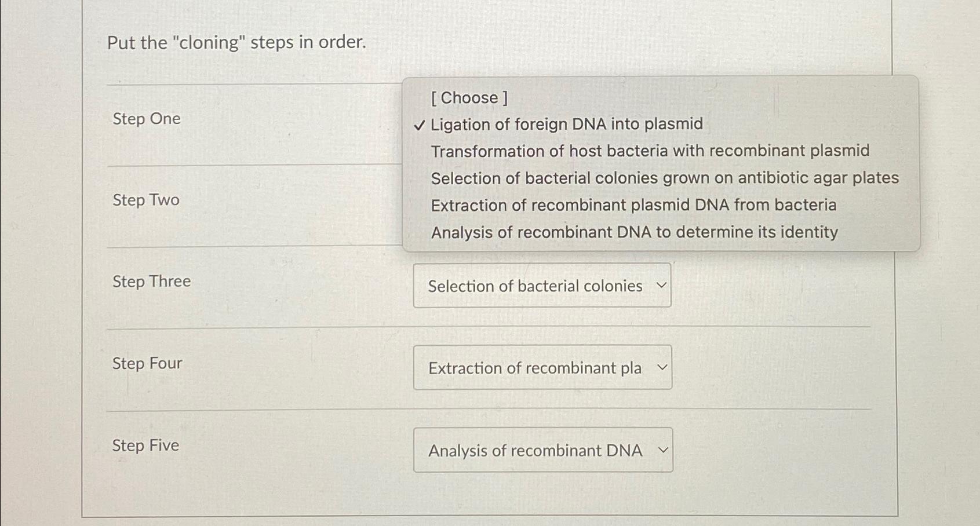
Task: Click the "Step One" row label
Action: (x=145, y=119)
